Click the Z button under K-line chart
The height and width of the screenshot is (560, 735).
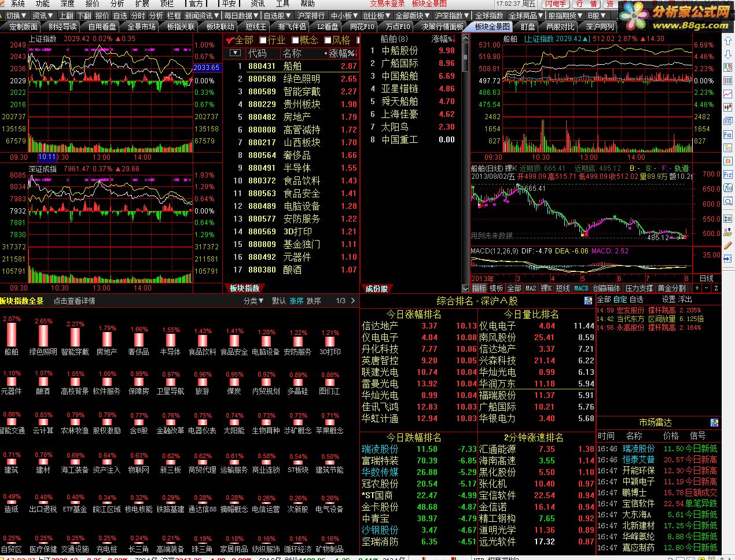(716, 288)
